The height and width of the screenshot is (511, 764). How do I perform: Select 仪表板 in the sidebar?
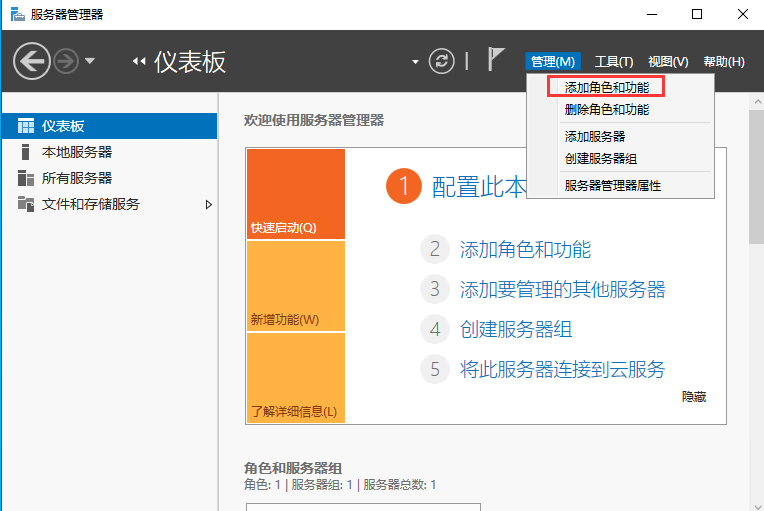coord(110,126)
